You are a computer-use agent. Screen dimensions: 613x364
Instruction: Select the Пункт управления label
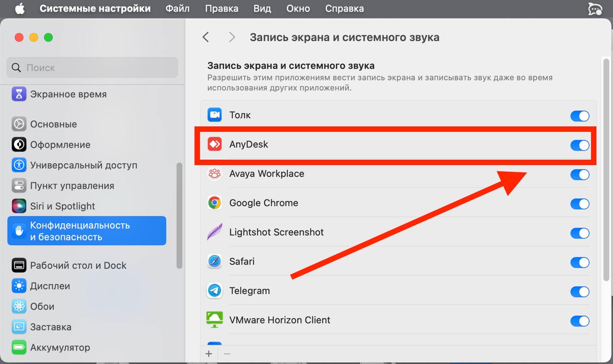tap(72, 186)
